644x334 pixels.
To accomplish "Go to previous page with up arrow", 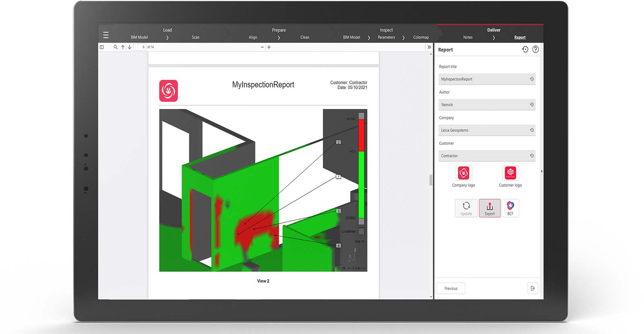I will click(x=123, y=47).
